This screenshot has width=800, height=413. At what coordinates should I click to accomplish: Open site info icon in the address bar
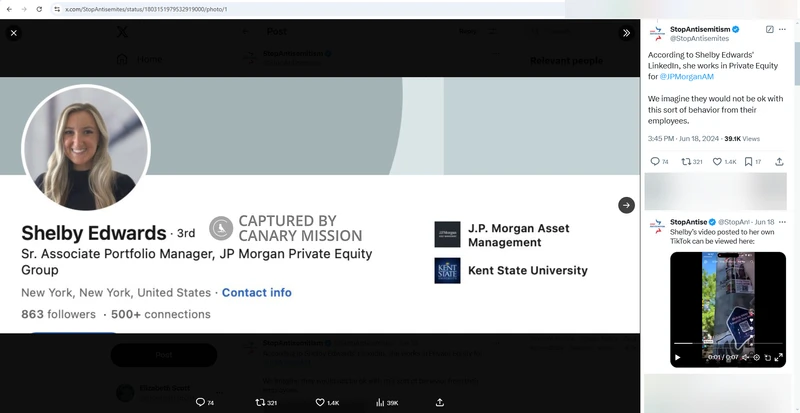(57, 9)
